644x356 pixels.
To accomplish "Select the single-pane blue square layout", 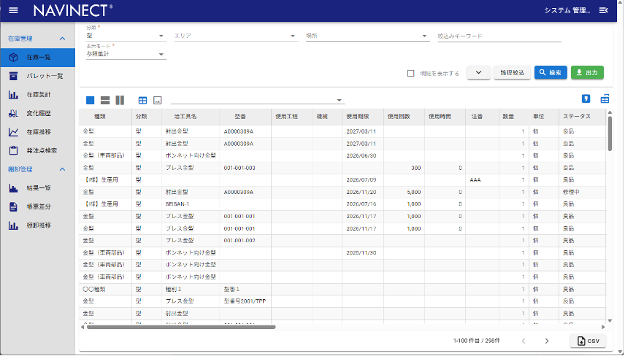I will [x=91, y=100].
